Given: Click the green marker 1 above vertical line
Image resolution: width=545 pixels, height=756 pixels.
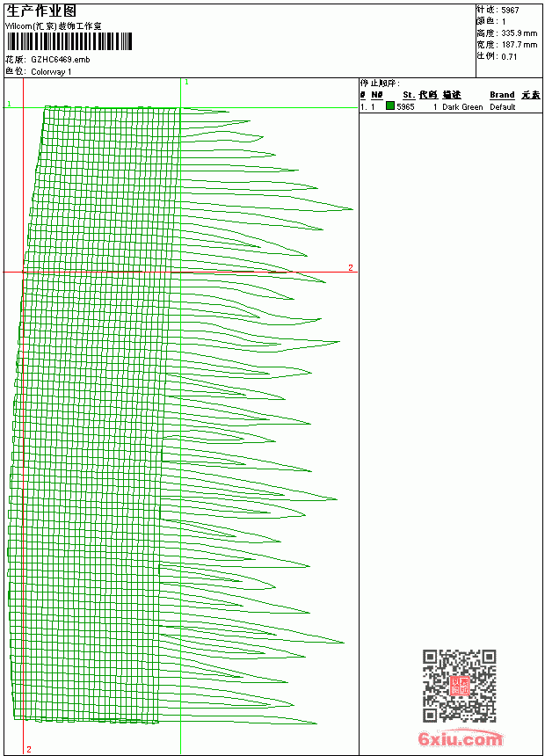Looking at the screenshot, I should coord(186,83).
